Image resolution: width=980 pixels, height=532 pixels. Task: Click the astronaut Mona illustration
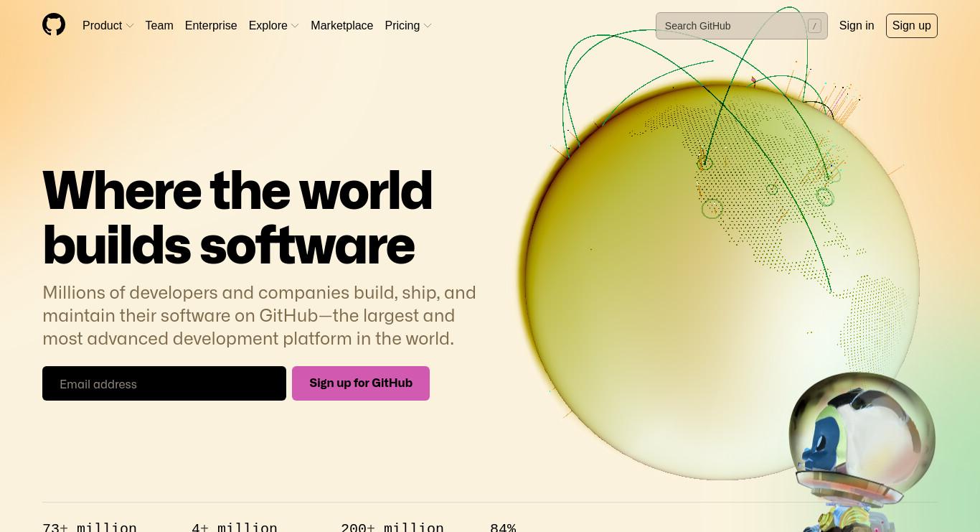pyautogui.click(x=861, y=452)
